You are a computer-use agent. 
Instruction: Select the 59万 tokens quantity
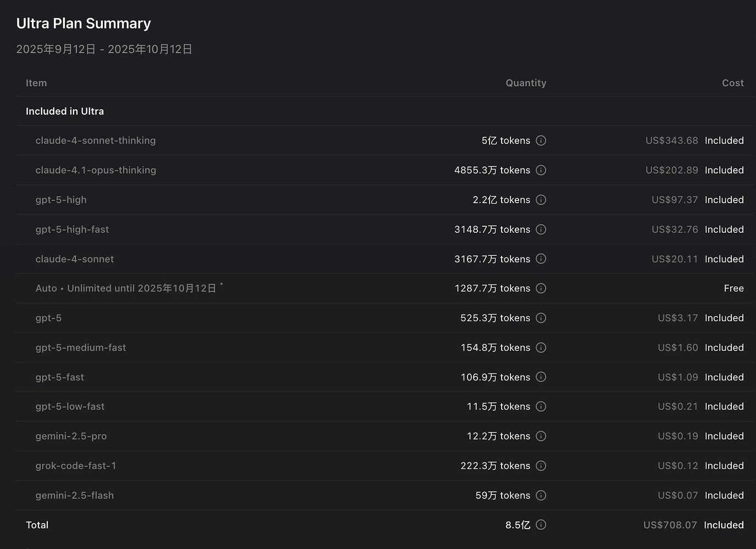(x=503, y=495)
